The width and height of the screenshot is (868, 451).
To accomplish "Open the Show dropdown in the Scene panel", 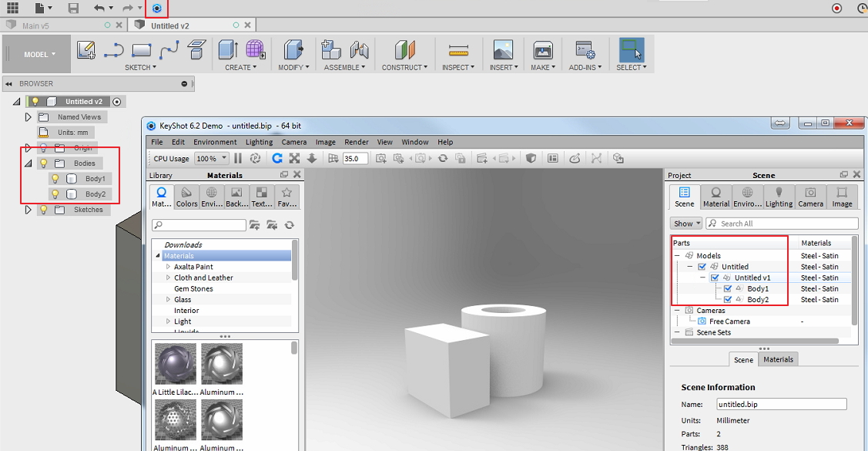I will click(x=685, y=223).
